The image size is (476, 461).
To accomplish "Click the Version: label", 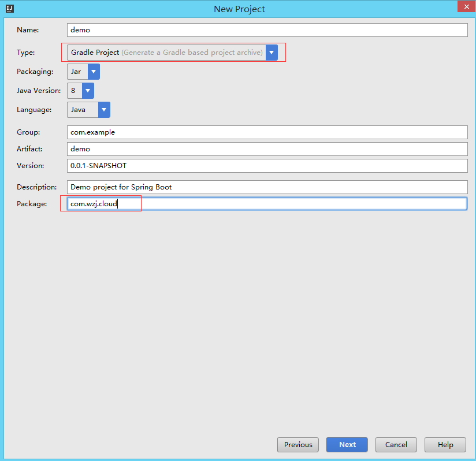I will [31, 166].
